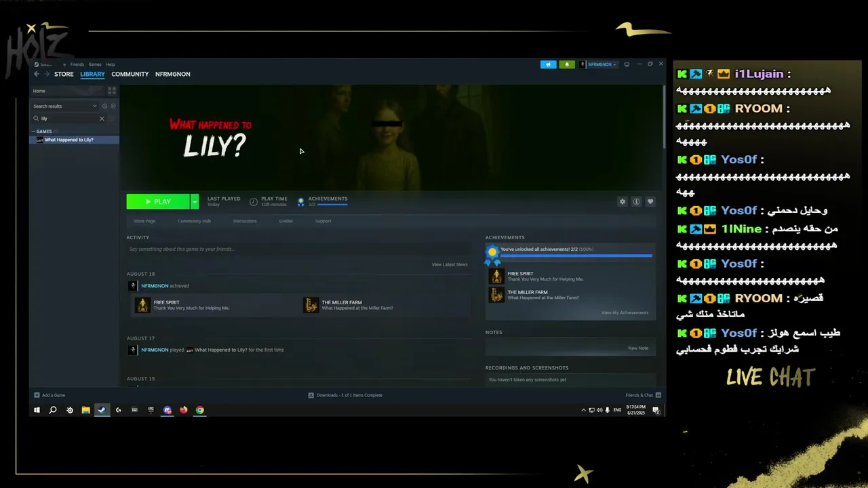Image resolution: width=868 pixels, height=488 pixels.
Task: Click the green PLAY button
Action: 158,201
